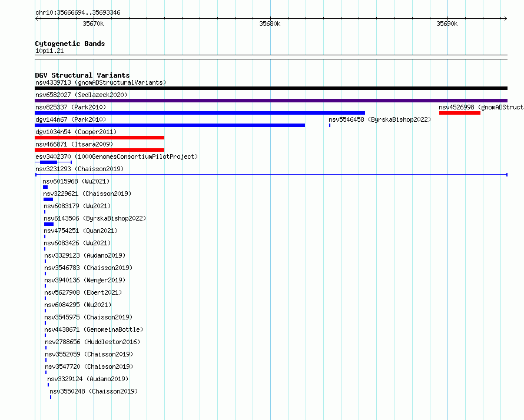Open nsv3545975 Chaisson2019 variant label

[88, 317]
